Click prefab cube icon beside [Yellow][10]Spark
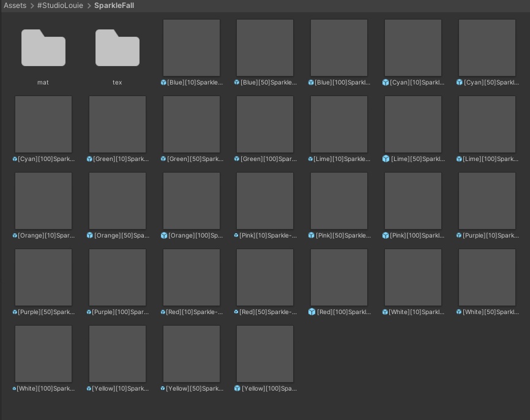 89,389
